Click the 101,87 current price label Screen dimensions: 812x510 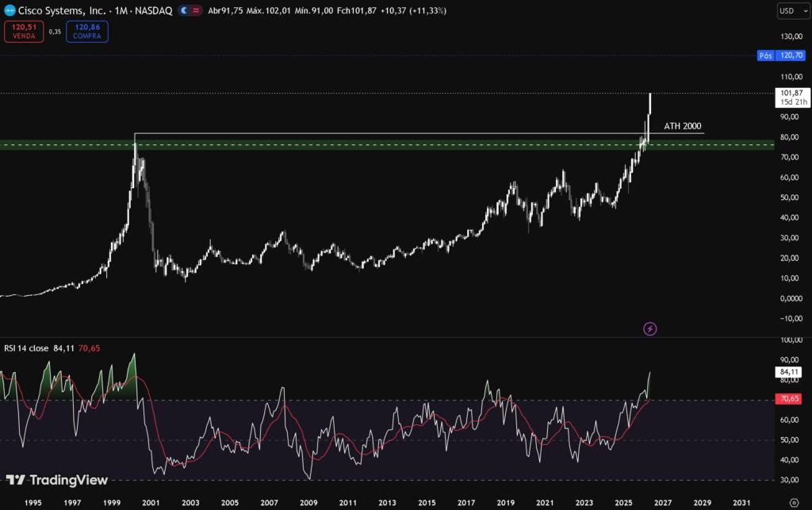(x=792, y=98)
